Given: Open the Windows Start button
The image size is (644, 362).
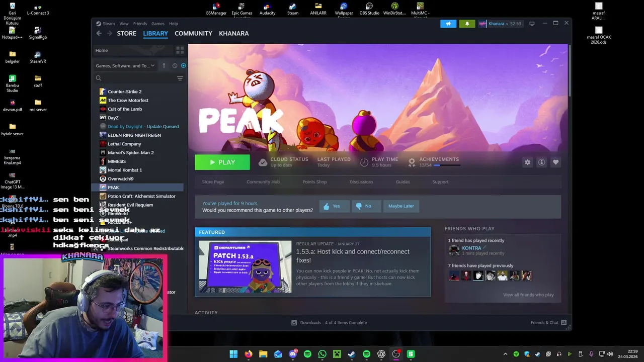Looking at the screenshot, I should click(x=233, y=354).
